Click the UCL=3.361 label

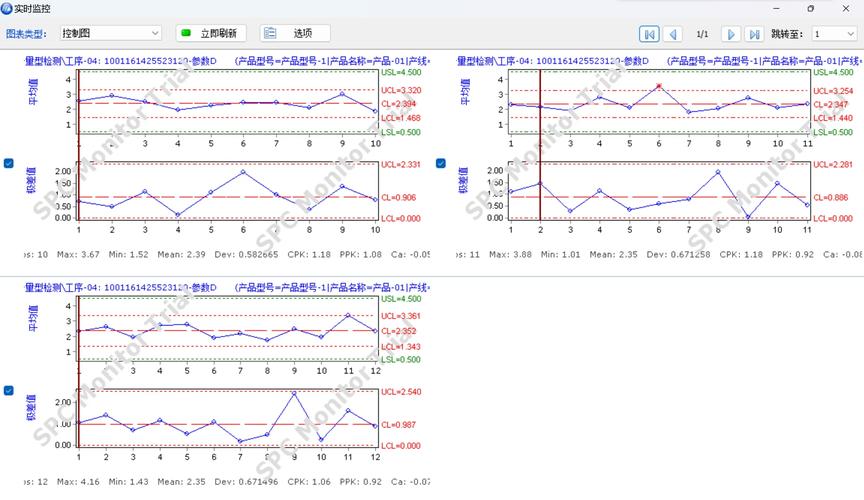(x=401, y=316)
